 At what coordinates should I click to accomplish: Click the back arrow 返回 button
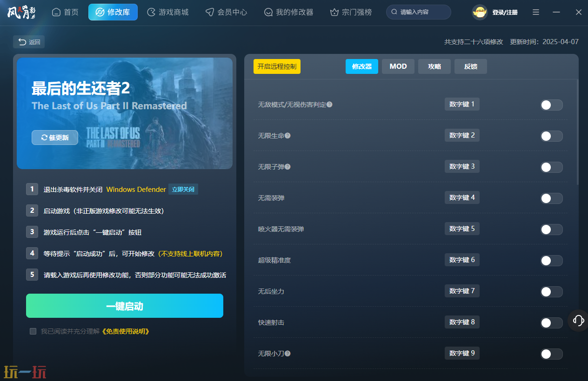[x=29, y=42]
